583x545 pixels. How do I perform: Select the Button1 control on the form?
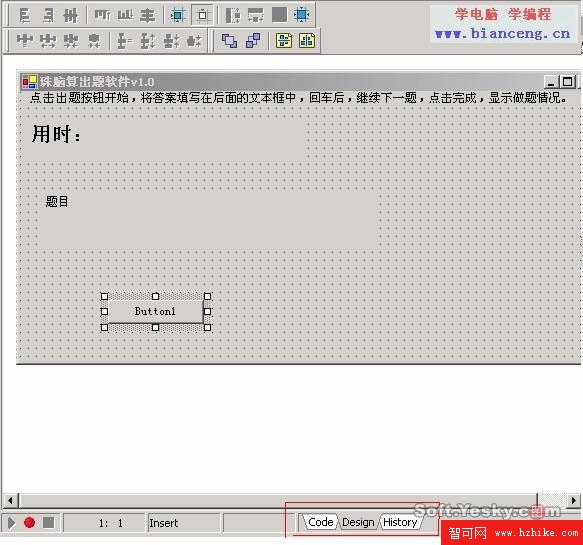[x=155, y=312]
